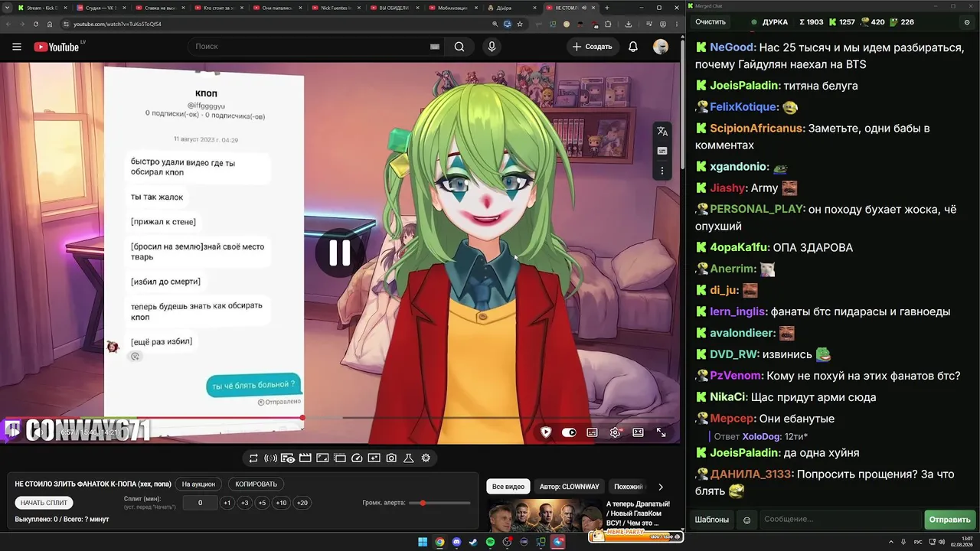Add twenty minutes with the +20 button
This screenshot has width=980, height=551.
pos(302,503)
